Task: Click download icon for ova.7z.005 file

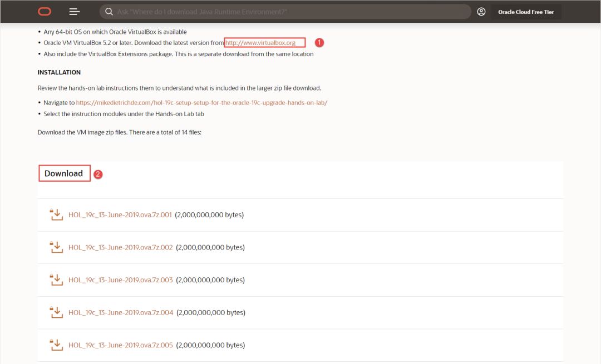Action: [x=56, y=345]
